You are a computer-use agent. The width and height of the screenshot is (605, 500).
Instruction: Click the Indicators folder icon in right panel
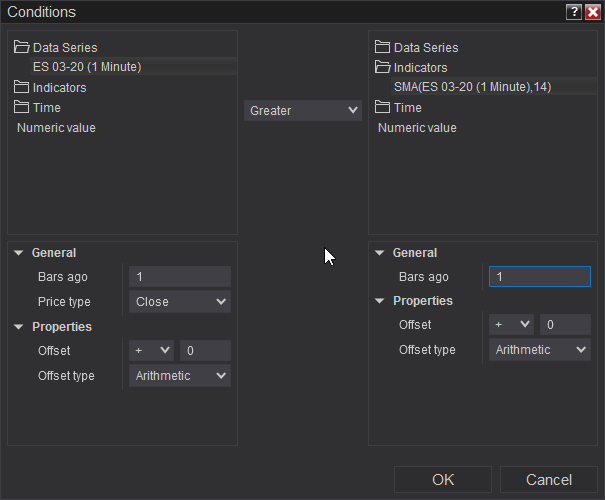(382, 67)
